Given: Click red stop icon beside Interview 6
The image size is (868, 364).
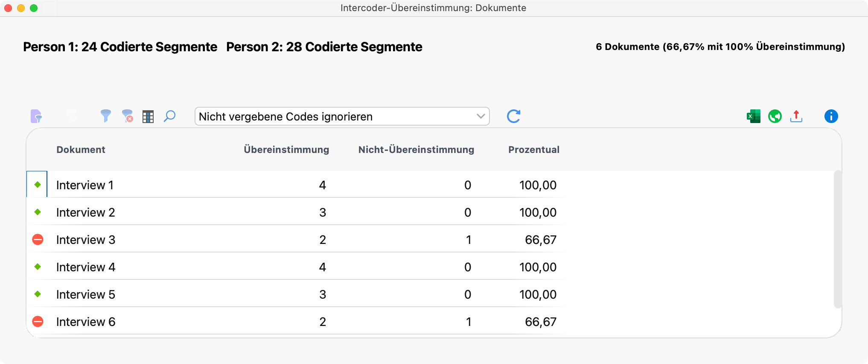Looking at the screenshot, I should point(38,321).
